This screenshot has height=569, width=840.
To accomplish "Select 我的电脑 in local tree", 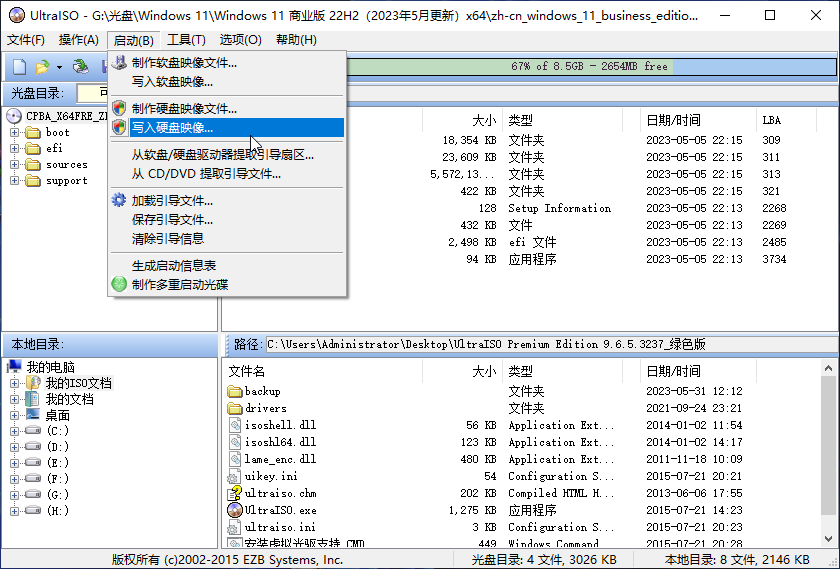I will pos(50,367).
